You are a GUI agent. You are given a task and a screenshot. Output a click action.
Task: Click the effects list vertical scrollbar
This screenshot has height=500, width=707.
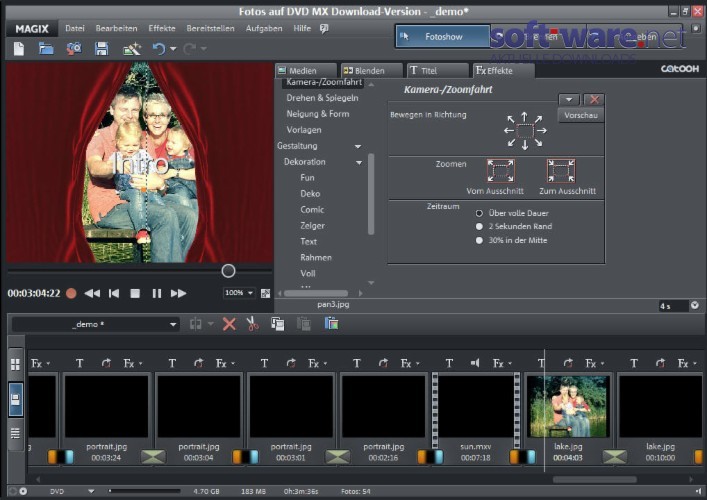coord(371,194)
